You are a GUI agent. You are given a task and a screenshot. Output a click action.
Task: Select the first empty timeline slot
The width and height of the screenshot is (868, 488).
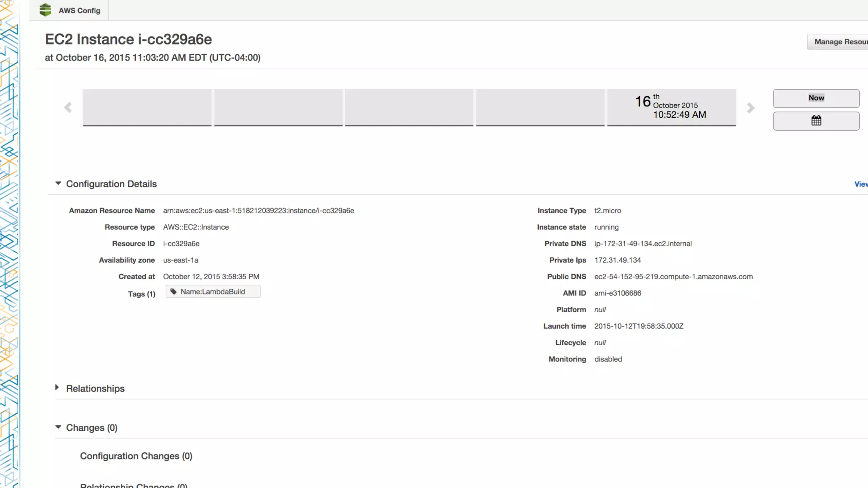tap(147, 107)
